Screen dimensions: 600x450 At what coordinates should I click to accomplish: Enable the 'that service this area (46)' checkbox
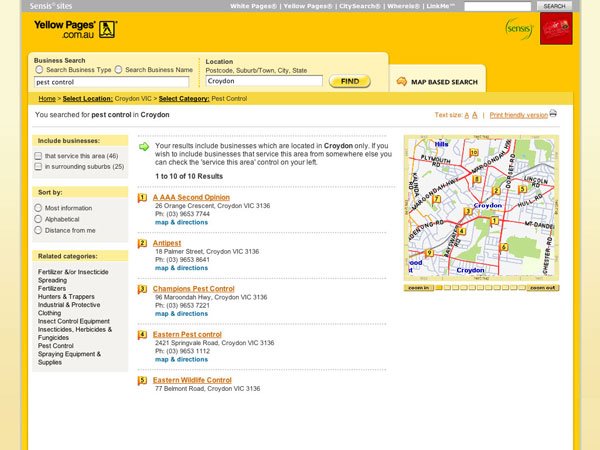coord(39,156)
